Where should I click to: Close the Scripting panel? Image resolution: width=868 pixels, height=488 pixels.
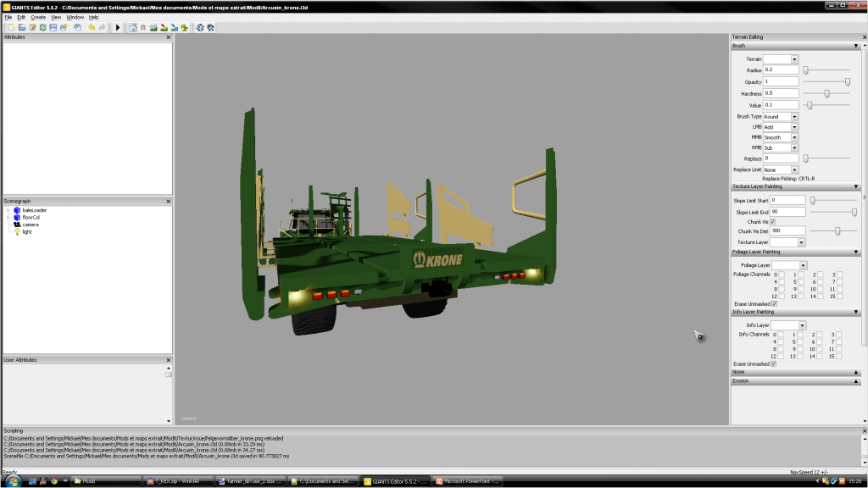coord(865,431)
